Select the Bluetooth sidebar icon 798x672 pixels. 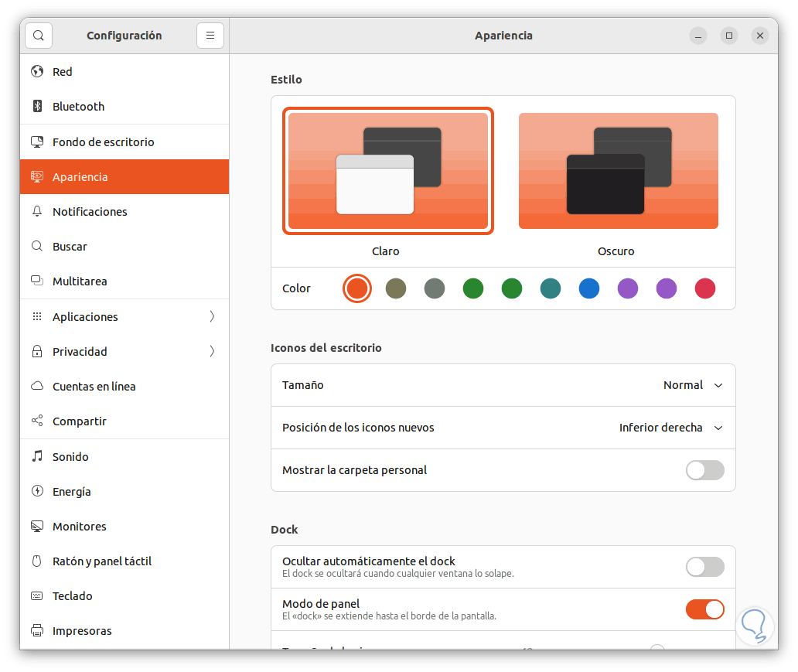37,106
